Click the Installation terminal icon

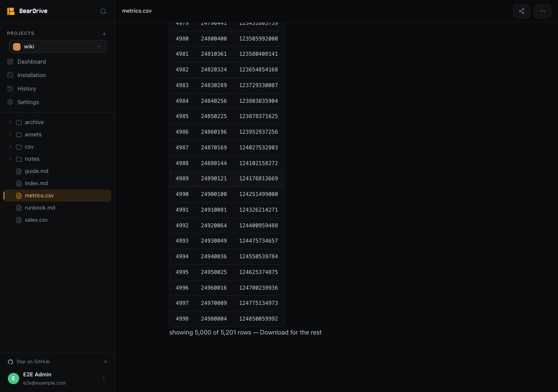tap(10, 75)
